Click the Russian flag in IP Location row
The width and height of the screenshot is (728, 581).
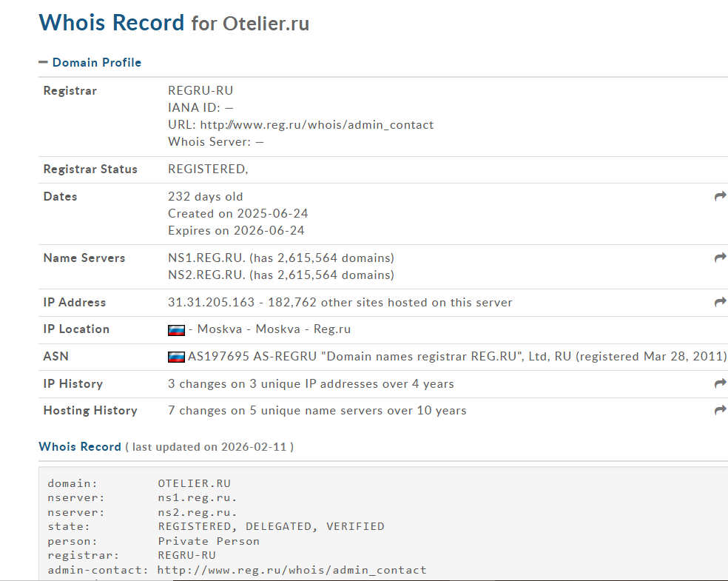pos(176,330)
